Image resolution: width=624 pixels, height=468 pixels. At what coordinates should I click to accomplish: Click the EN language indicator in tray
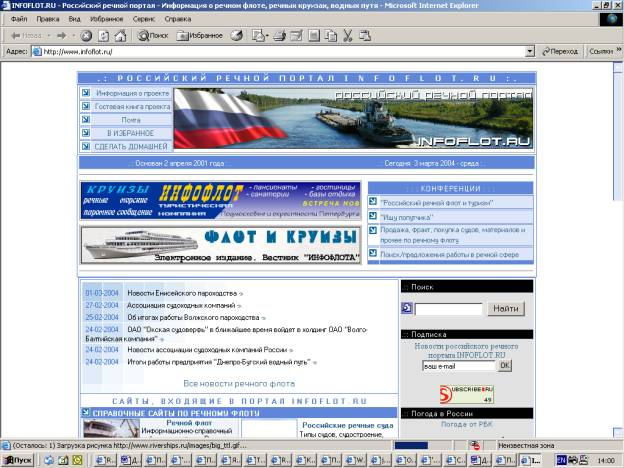(x=561, y=460)
